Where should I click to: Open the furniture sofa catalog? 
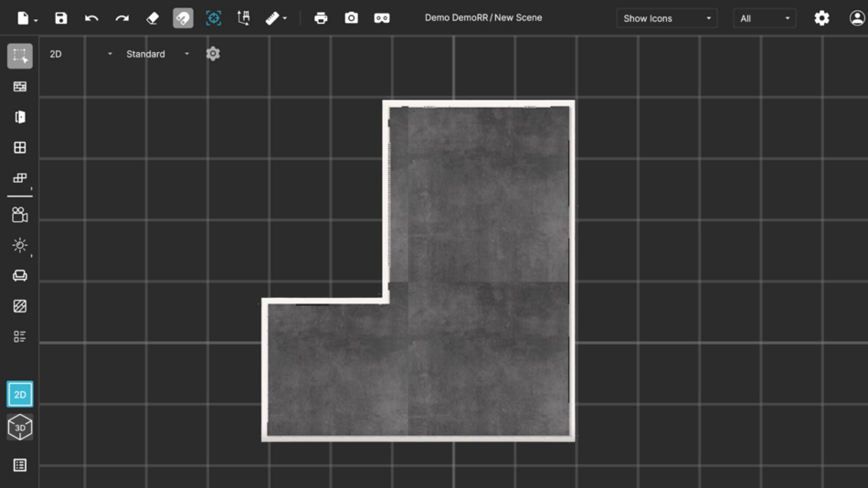point(20,275)
